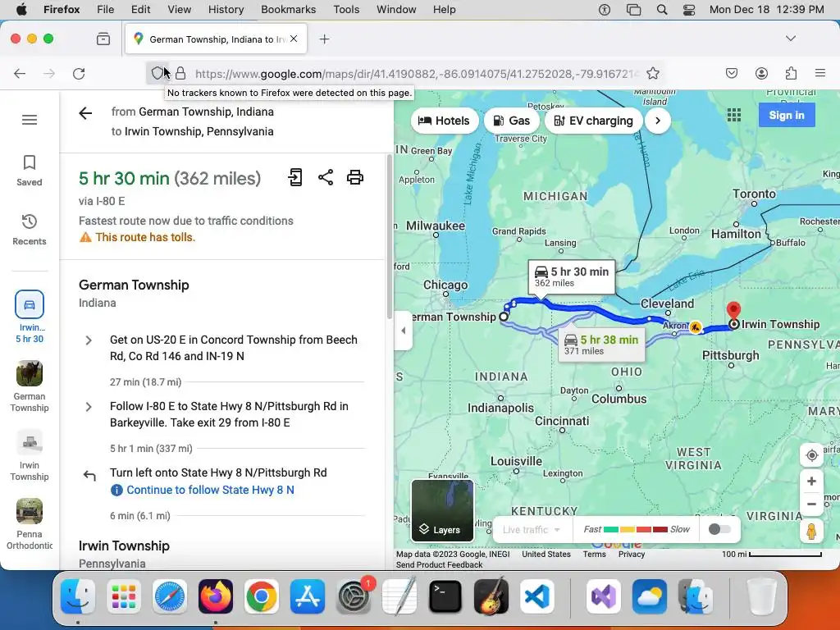840x630 pixels.
Task: Open Firefox View
Action: click(103, 39)
